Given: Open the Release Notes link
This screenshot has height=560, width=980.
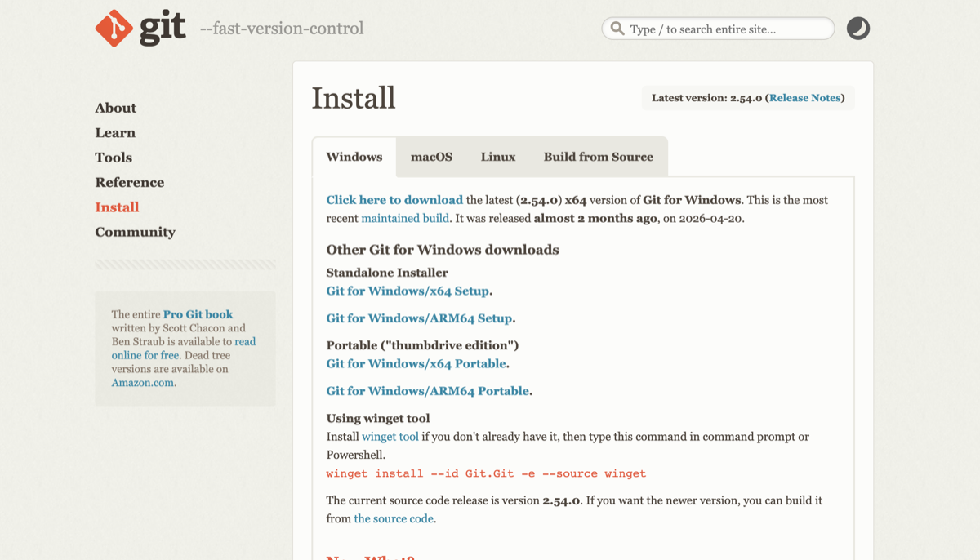Looking at the screenshot, I should [804, 98].
